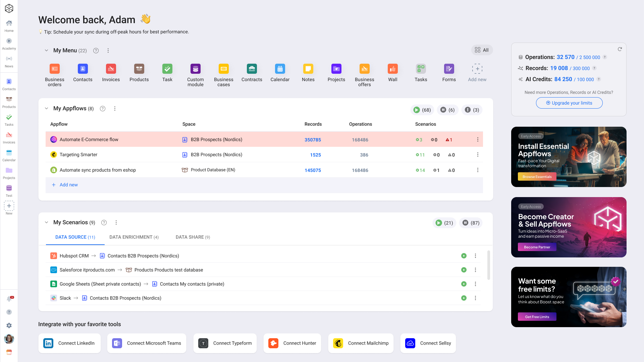Open the 350785 records link
644x362 pixels.
coord(313,139)
